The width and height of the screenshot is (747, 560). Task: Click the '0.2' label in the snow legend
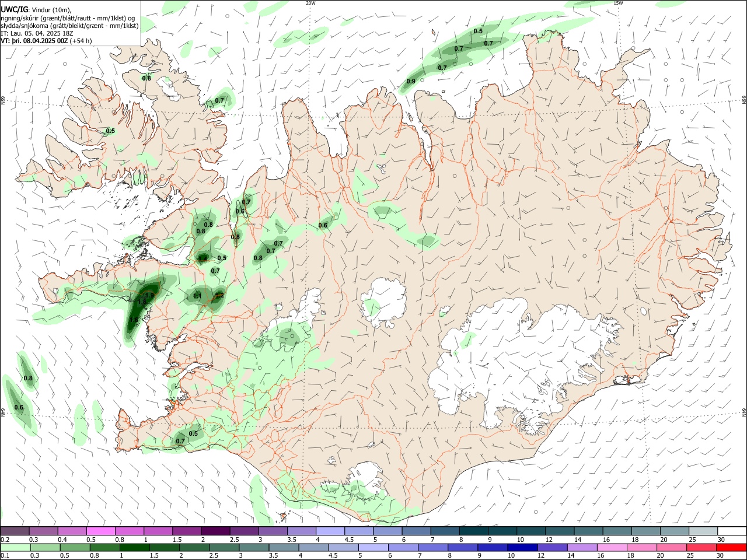6,539
